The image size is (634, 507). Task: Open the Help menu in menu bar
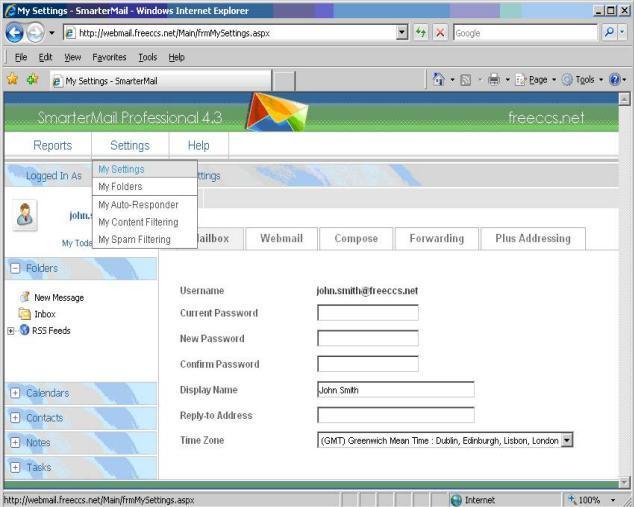(x=176, y=57)
